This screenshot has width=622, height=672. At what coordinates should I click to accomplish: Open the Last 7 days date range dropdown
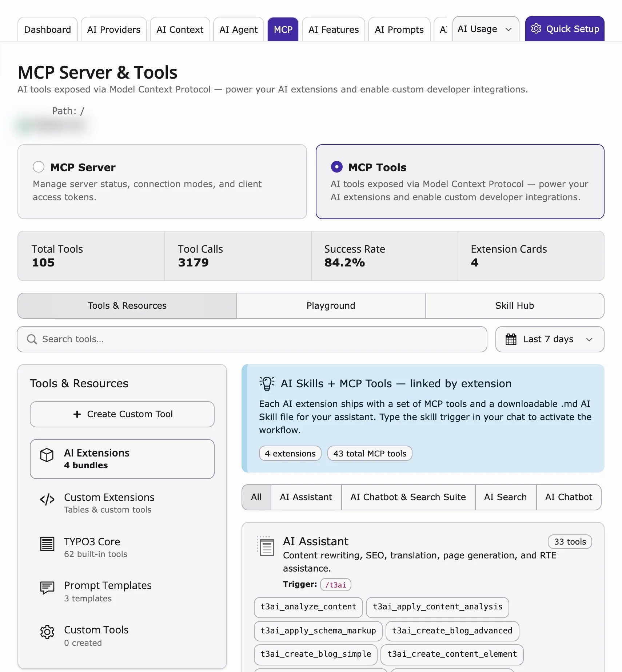click(x=550, y=339)
